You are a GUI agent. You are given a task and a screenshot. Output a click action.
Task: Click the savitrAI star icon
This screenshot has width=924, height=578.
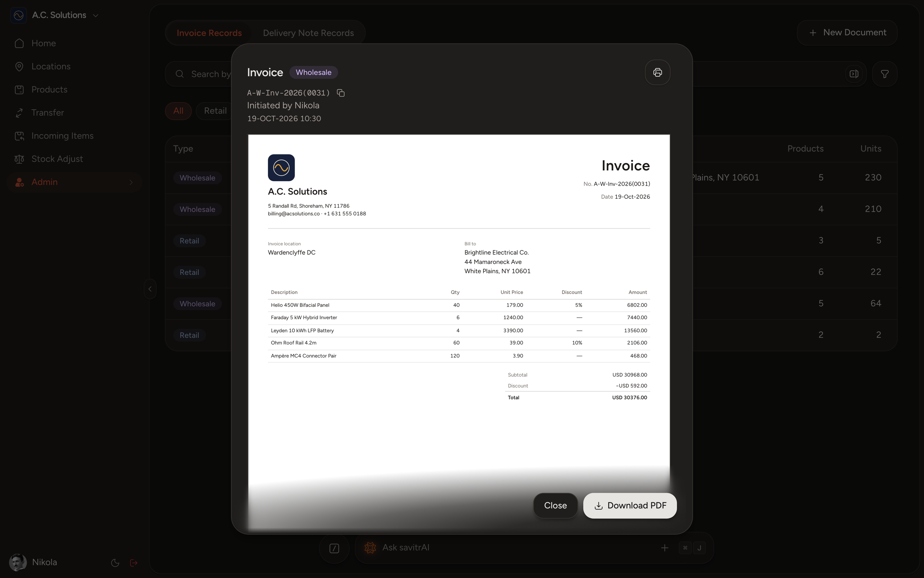[370, 548]
